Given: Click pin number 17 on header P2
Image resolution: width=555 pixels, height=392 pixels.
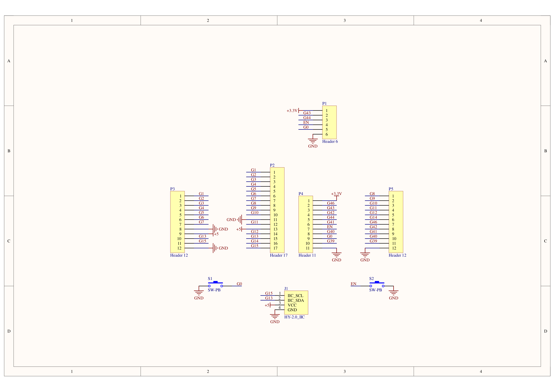Looking at the screenshot, I should [275, 248].
